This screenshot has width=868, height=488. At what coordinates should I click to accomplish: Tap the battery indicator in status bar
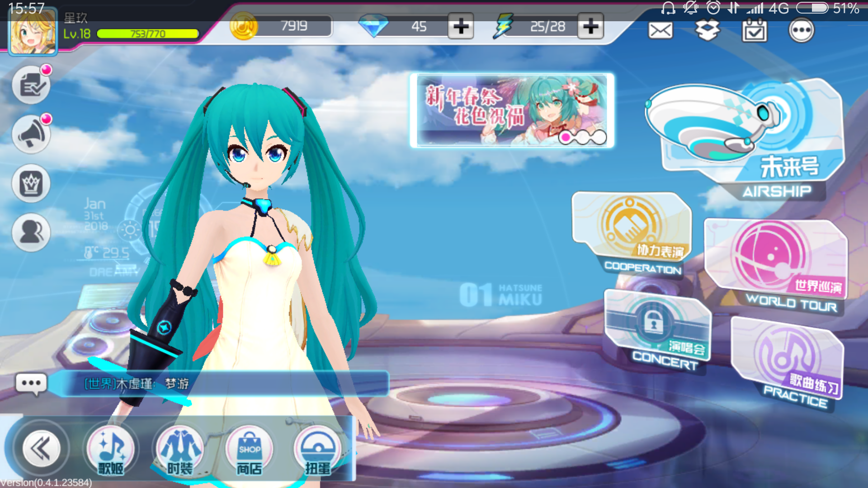(812, 8)
